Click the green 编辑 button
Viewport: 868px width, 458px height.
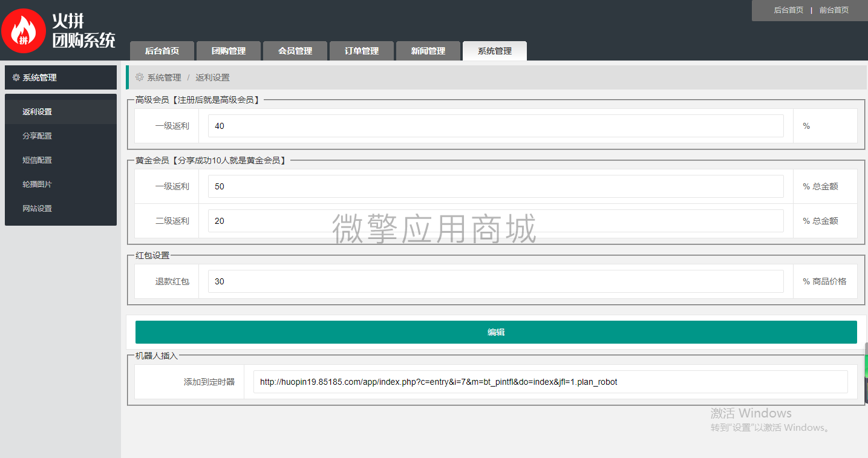[x=496, y=332]
